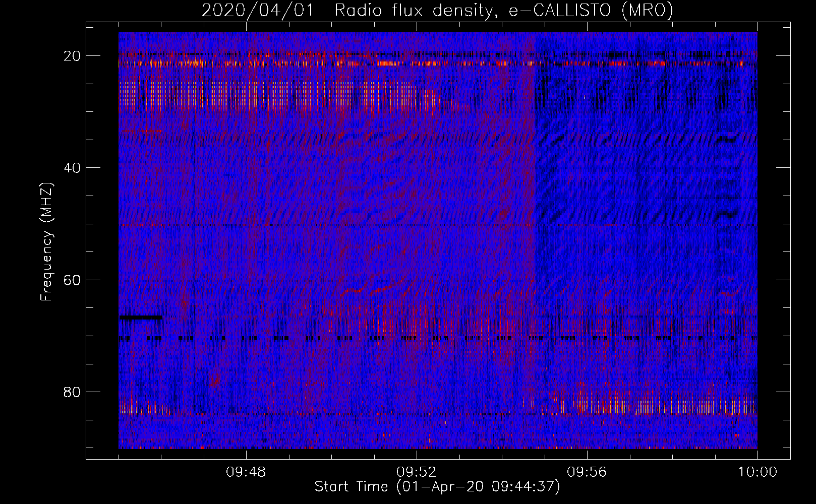Click the 80 frequency tick label
This screenshot has width=816, height=504.
point(73,392)
